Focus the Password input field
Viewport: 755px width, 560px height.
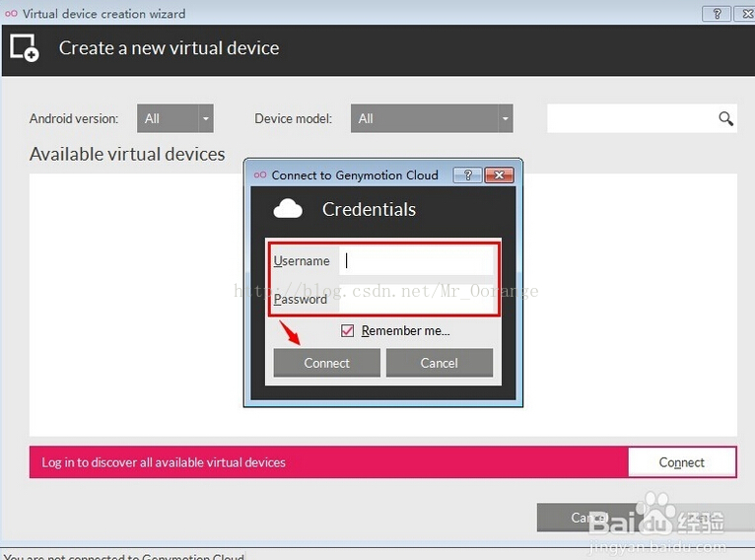coord(417,299)
